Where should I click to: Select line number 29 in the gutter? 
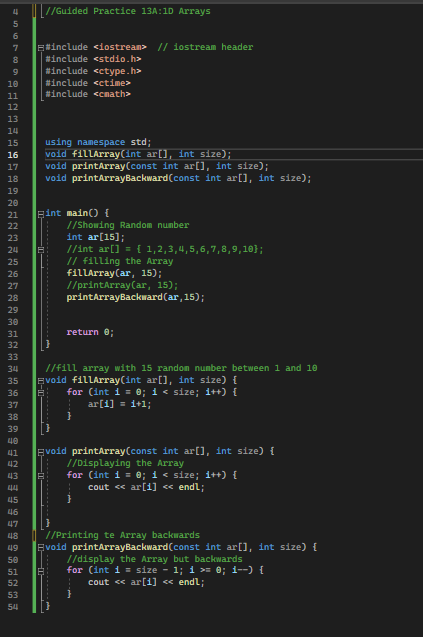click(13, 310)
